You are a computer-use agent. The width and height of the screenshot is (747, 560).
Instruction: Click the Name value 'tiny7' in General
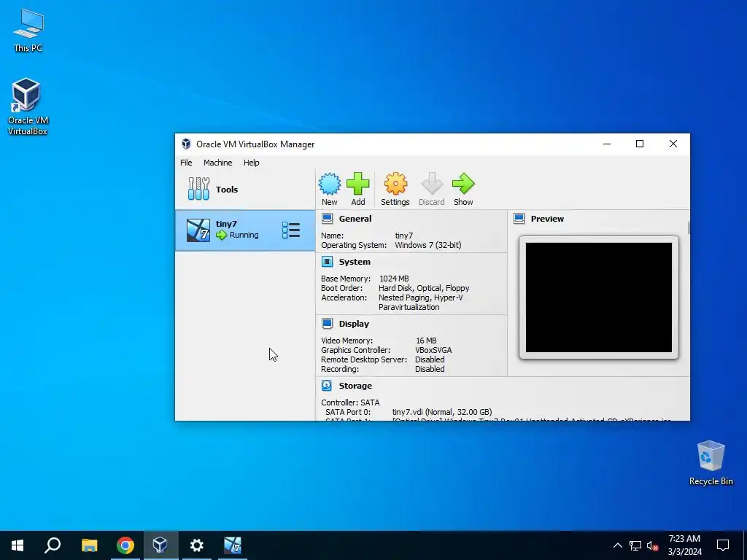[x=404, y=236]
